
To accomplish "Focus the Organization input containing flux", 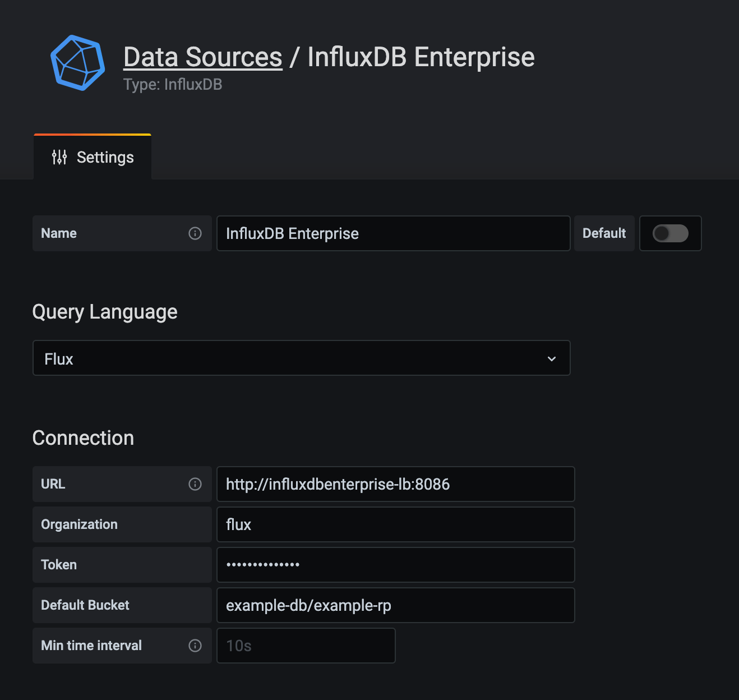I will pyautogui.click(x=395, y=524).
